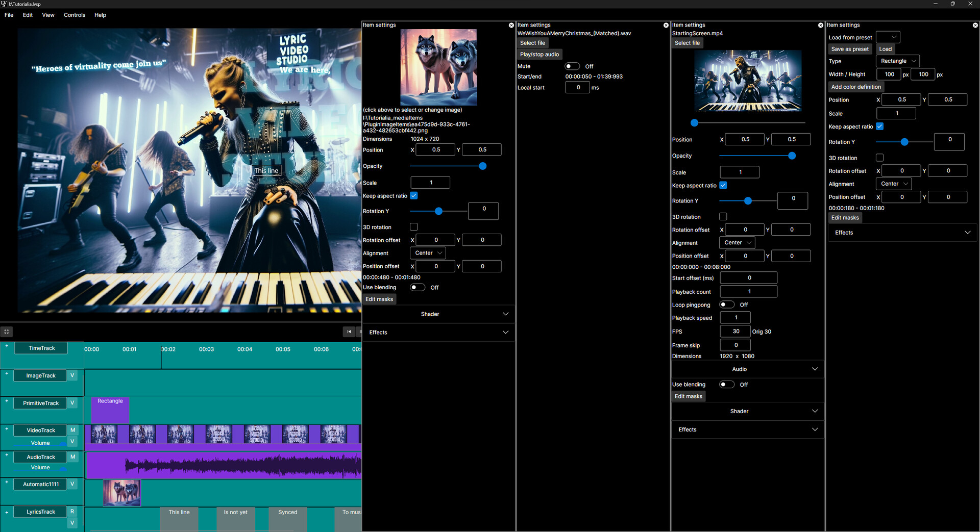Select the Rectangle clip on PrimitiveTrack
980x532 pixels.
point(110,410)
